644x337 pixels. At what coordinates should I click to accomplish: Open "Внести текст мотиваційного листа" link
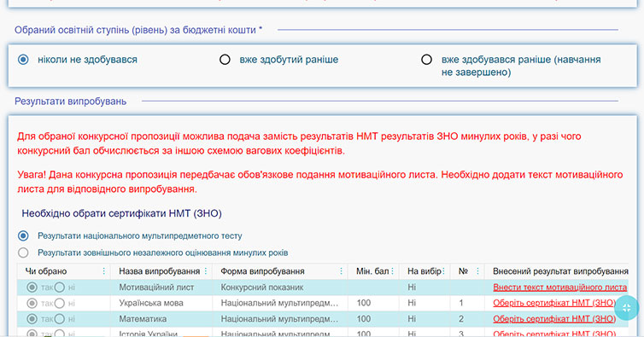click(559, 288)
